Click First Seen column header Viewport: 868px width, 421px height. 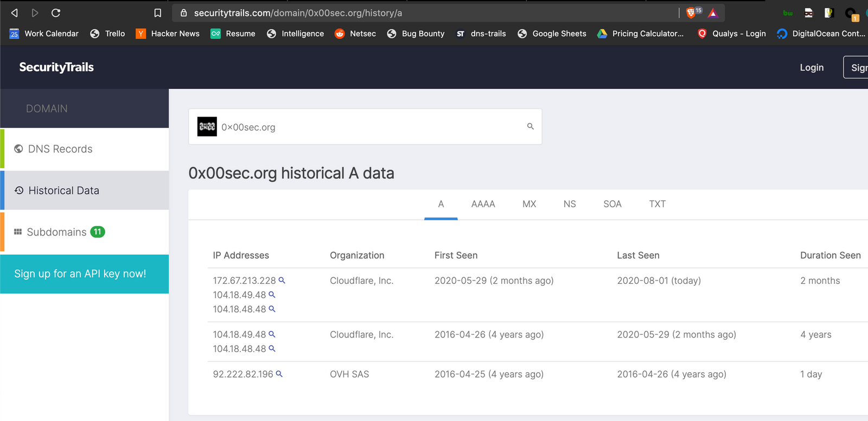click(x=456, y=255)
